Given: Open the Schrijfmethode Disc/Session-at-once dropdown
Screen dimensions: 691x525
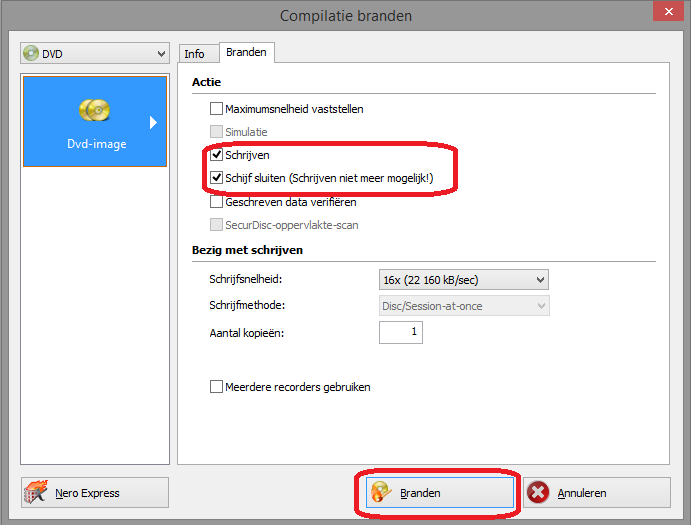Looking at the screenshot, I should pyautogui.click(x=464, y=305).
